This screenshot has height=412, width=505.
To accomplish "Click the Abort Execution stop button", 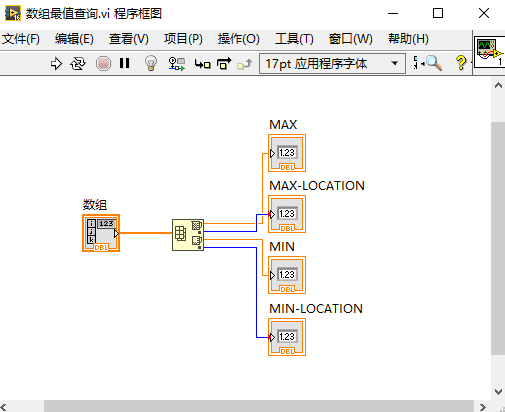I will 103,63.
